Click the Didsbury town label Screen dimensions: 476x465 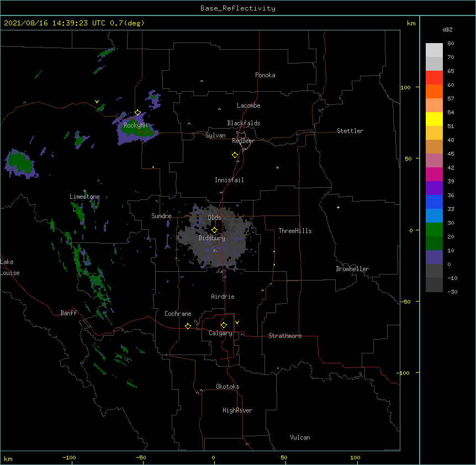(212, 238)
